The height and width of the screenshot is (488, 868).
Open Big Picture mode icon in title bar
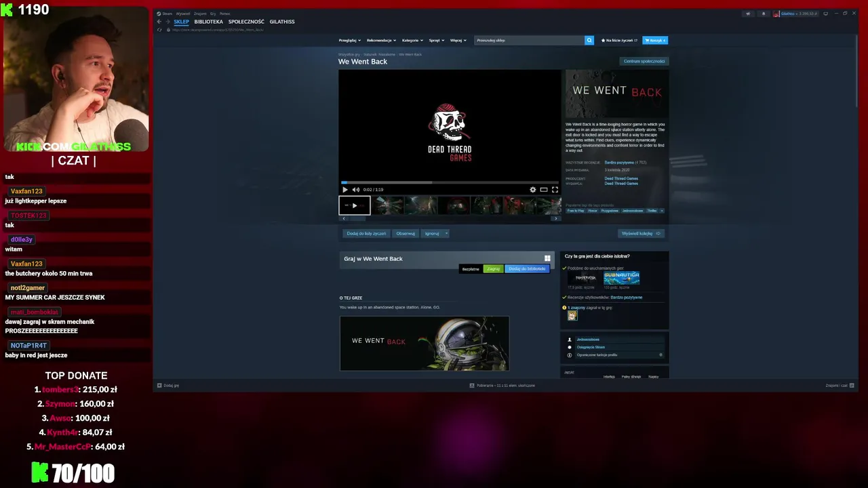coord(826,14)
